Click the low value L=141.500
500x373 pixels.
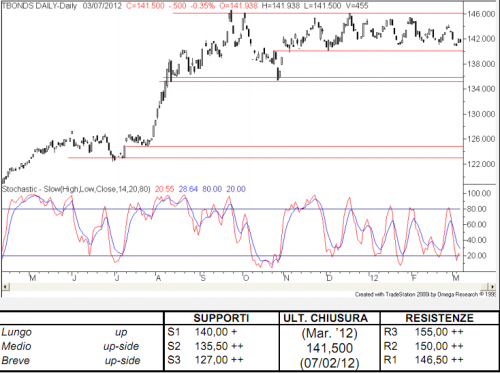click(322, 6)
